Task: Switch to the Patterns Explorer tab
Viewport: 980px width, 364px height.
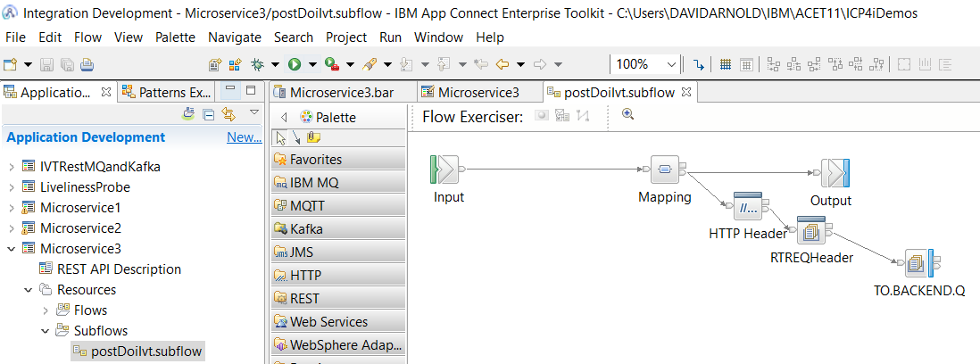Action: coord(166,93)
